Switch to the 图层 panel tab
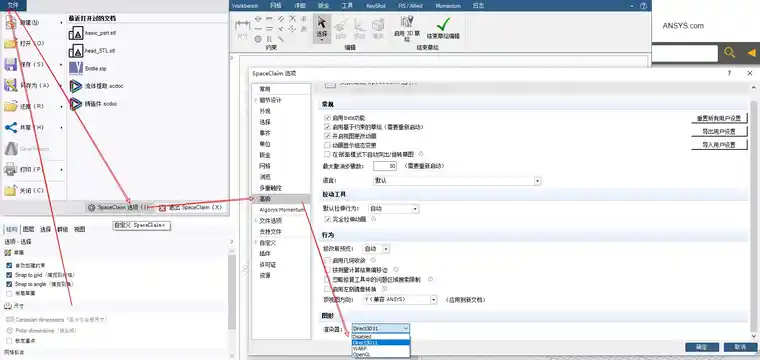The image size is (760, 360). 29,230
